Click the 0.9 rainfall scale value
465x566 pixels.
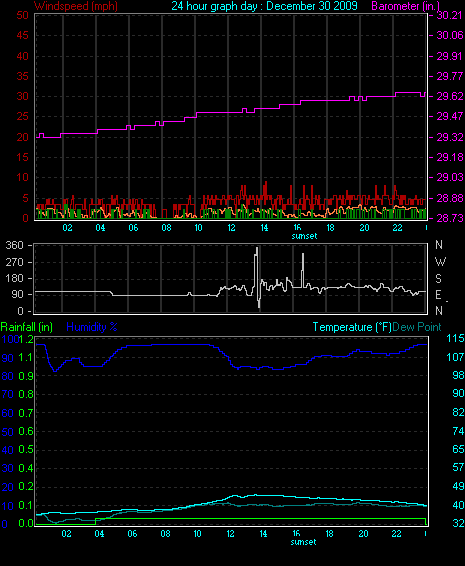pyautogui.click(x=26, y=376)
